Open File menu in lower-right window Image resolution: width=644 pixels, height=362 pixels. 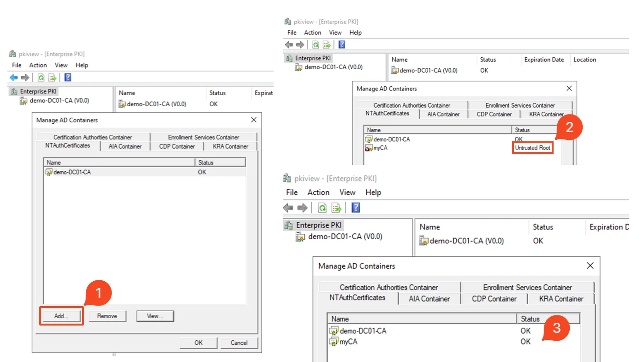coord(292,193)
